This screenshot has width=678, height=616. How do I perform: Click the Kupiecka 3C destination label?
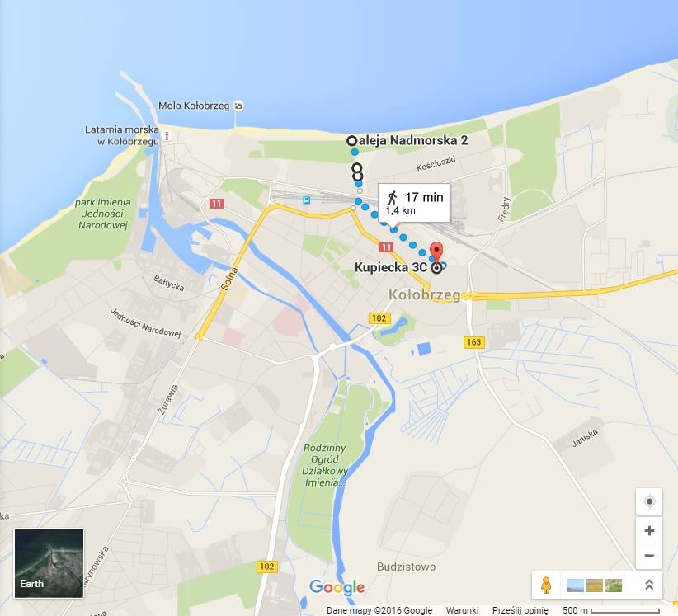coord(390,267)
